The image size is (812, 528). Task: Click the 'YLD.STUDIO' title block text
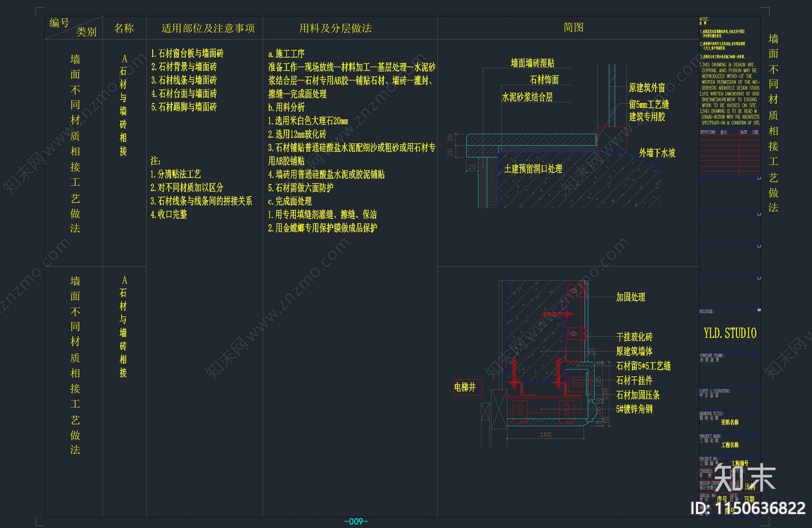730,333
